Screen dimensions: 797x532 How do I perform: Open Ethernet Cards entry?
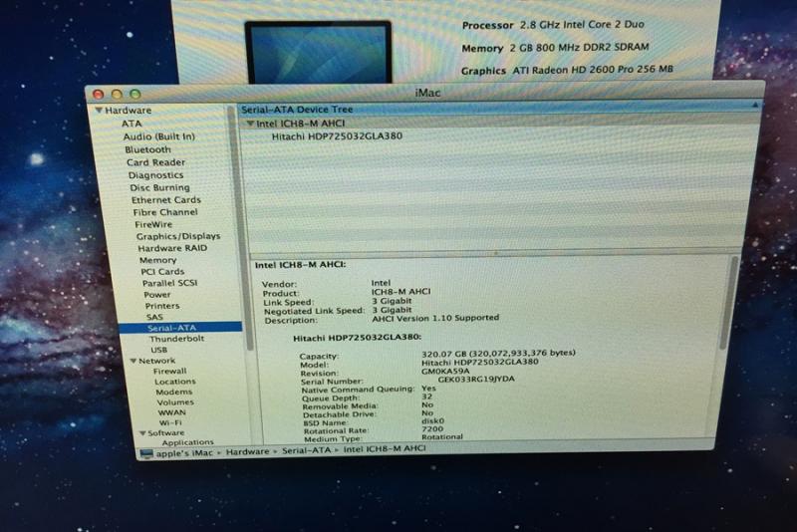coord(166,200)
